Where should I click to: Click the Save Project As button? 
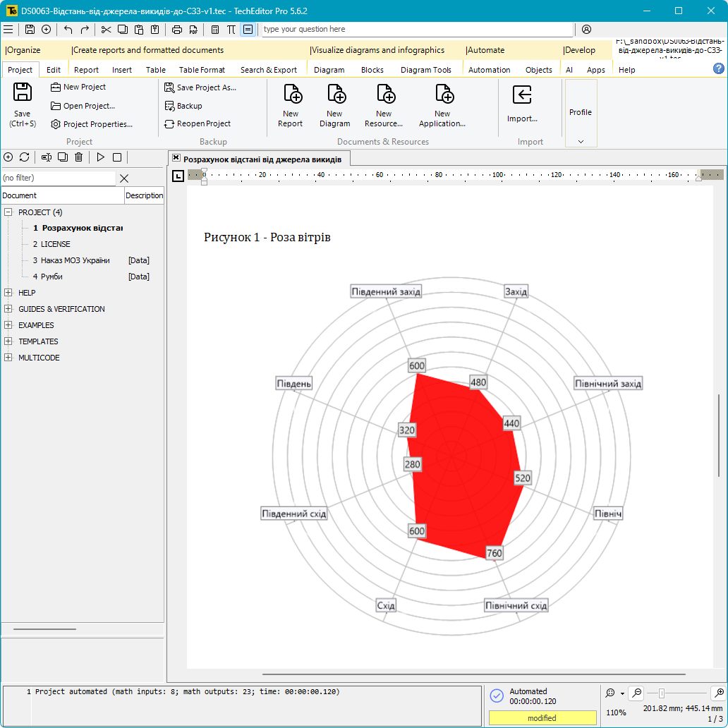pos(200,87)
